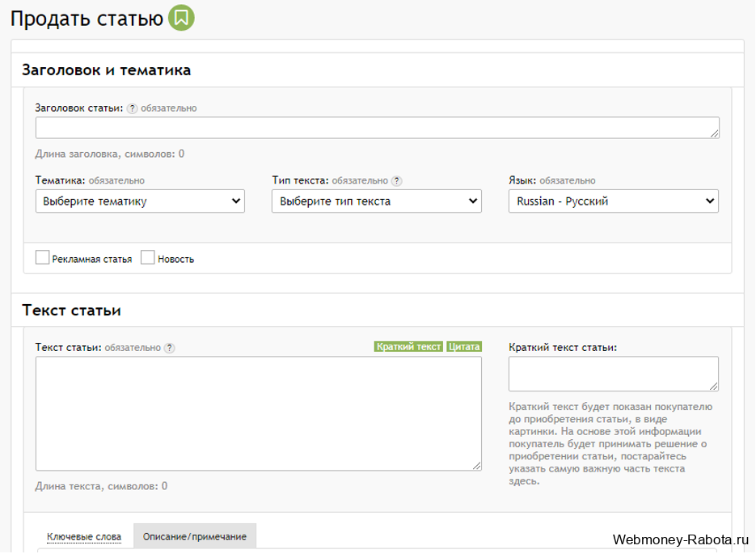
Task: Click resize handle of article text area
Action: [477, 466]
